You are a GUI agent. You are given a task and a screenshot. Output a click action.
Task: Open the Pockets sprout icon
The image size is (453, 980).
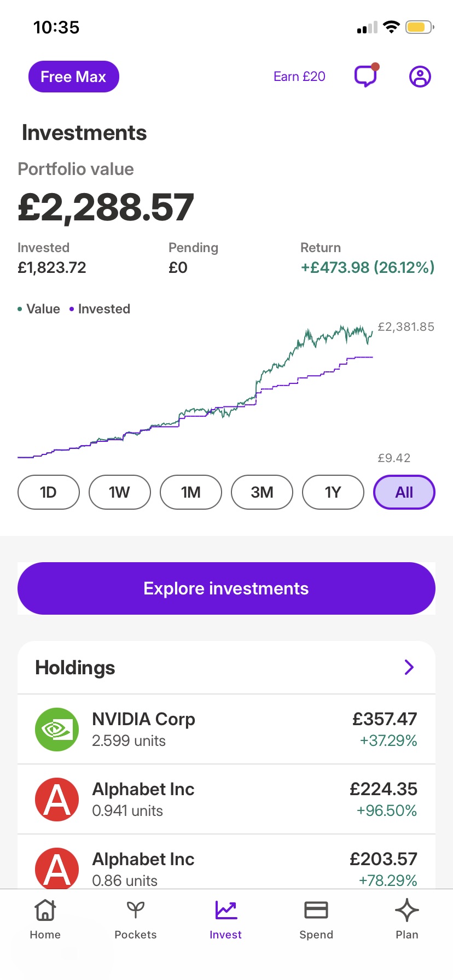click(x=135, y=911)
